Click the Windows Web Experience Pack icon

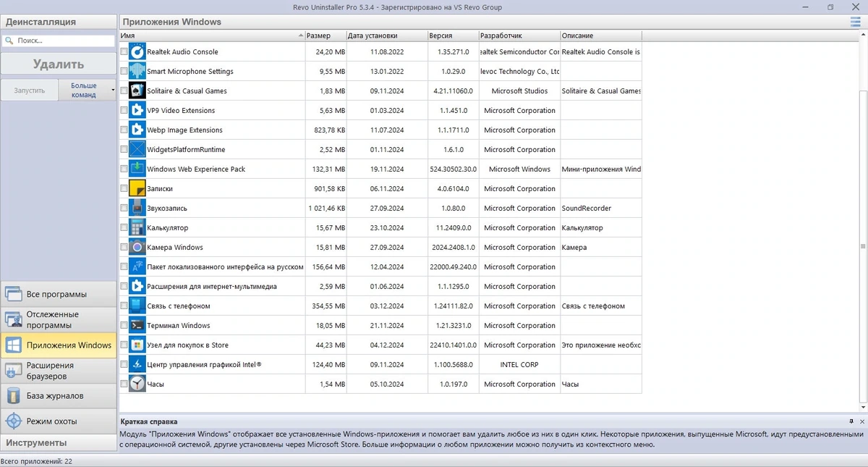[x=137, y=169]
